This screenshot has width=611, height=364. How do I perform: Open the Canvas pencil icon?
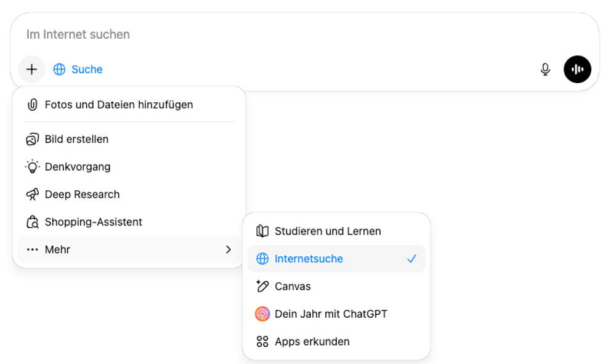click(x=262, y=286)
